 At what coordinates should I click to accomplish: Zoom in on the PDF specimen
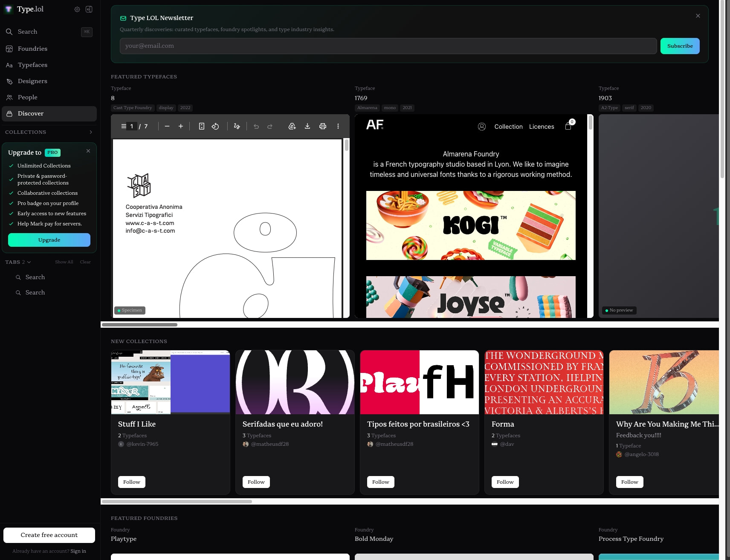click(181, 126)
